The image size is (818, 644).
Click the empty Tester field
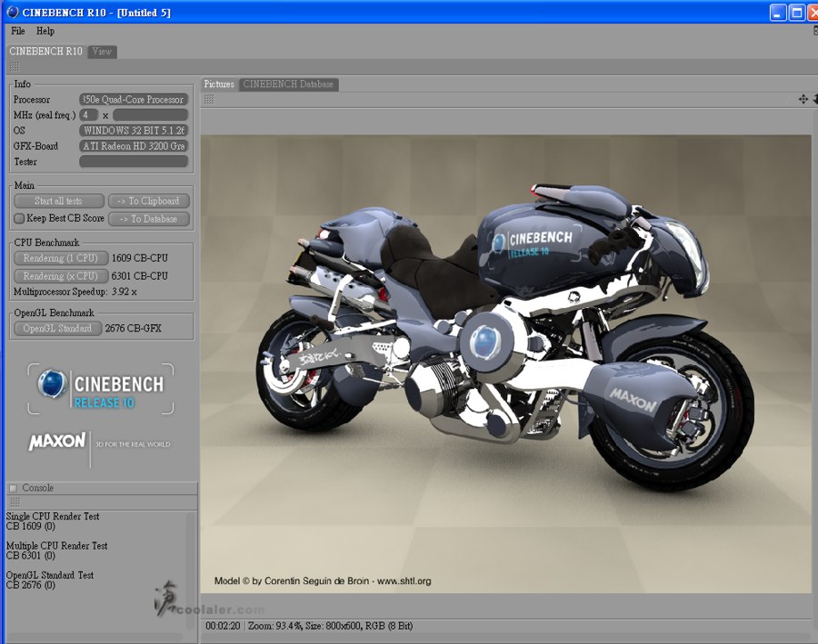pyautogui.click(x=134, y=162)
